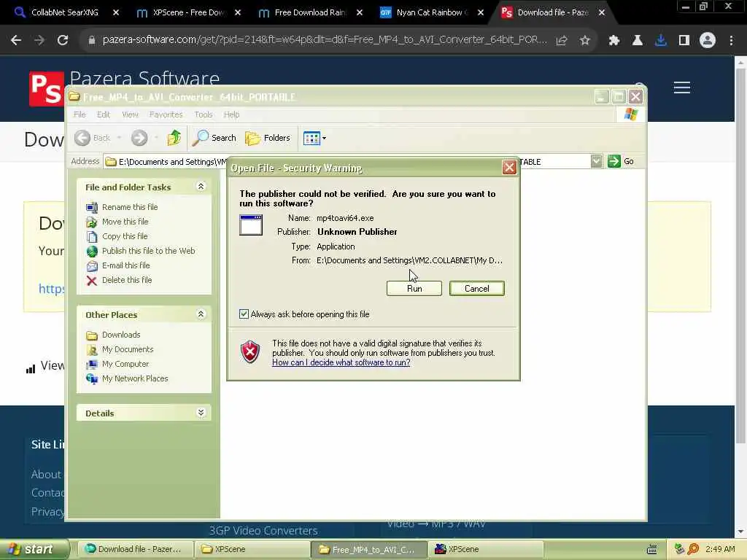Click Cancel in the Security Warning dialog
Screen dimensions: 747x560
[x=476, y=289]
